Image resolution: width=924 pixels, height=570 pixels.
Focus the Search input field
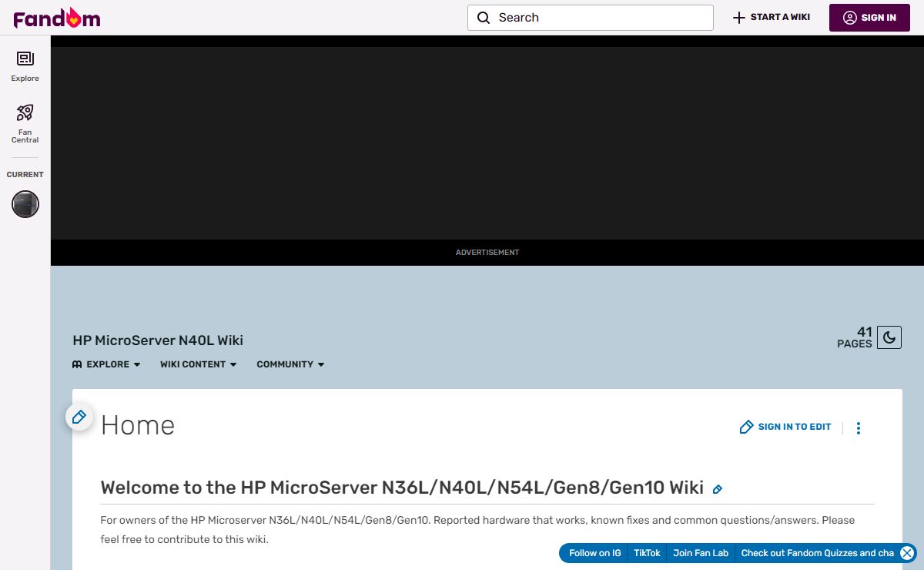[601, 18]
